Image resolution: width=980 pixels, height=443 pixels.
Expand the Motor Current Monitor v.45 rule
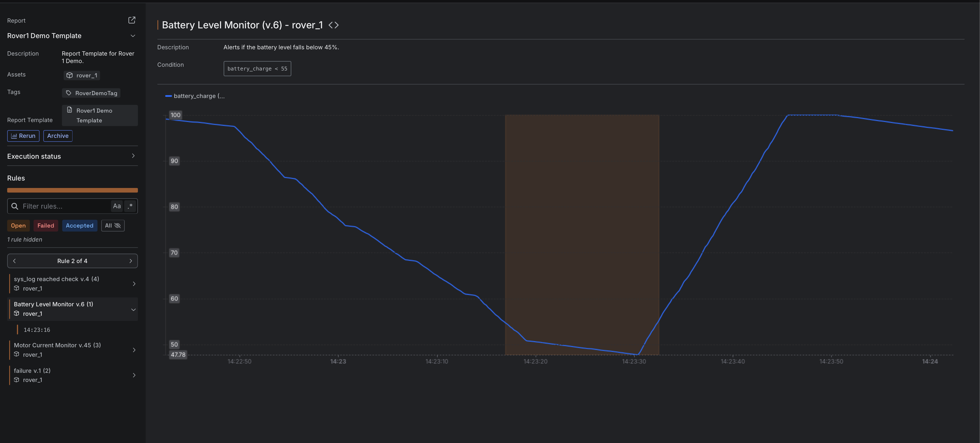134,350
